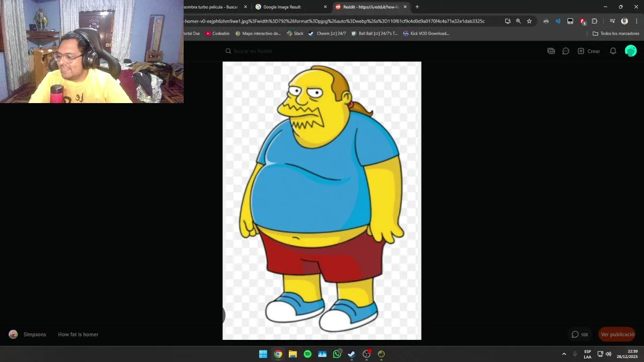Close the Google Image Result tab

coord(325,7)
